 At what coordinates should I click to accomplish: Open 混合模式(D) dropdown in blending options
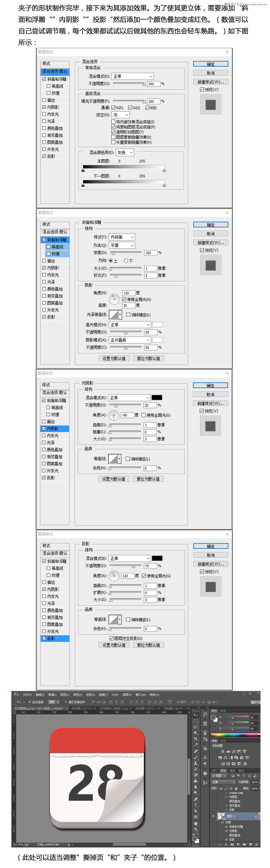pos(133,77)
